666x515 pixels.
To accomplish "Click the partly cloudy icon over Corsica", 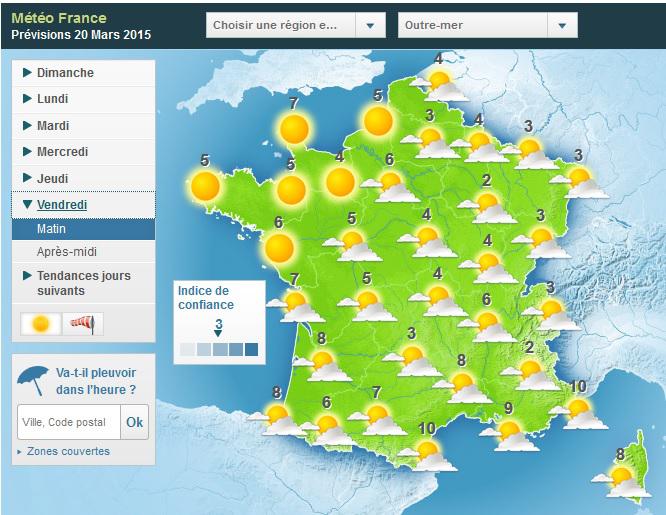I will 621,480.
